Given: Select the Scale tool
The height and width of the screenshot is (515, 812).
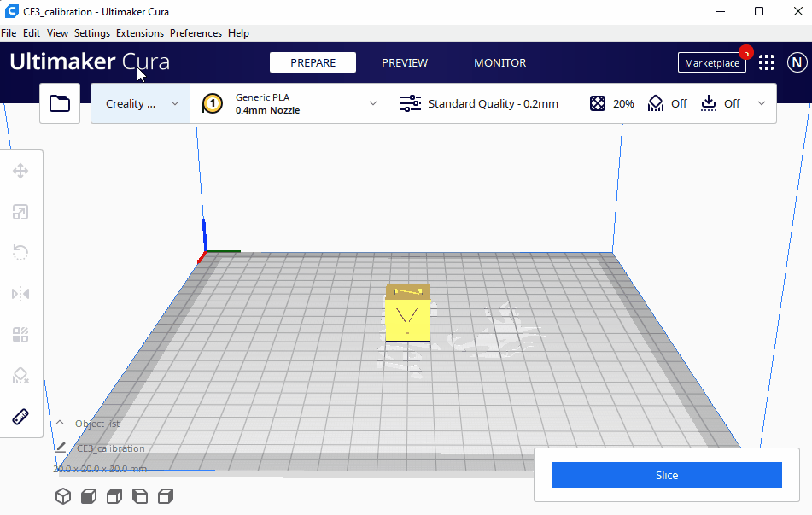Looking at the screenshot, I should click(x=20, y=212).
